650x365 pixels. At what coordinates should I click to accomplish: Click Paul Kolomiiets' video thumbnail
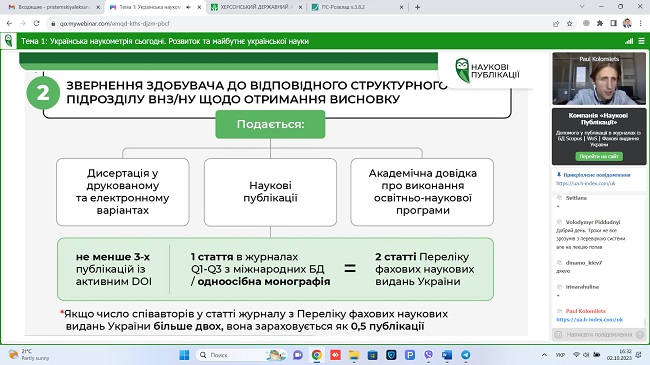coord(599,78)
